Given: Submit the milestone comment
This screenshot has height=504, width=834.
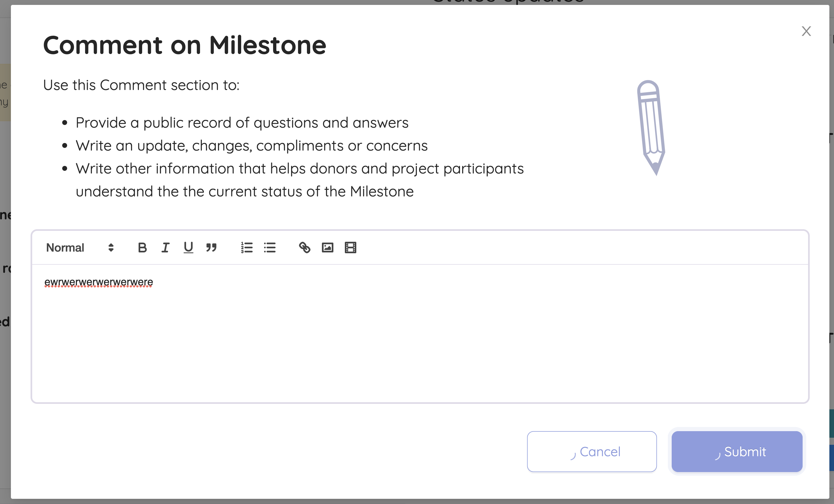Looking at the screenshot, I should [x=737, y=452].
